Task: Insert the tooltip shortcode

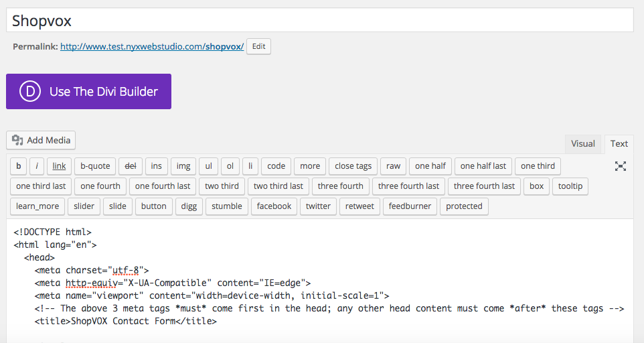Action: (x=570, y=186)
